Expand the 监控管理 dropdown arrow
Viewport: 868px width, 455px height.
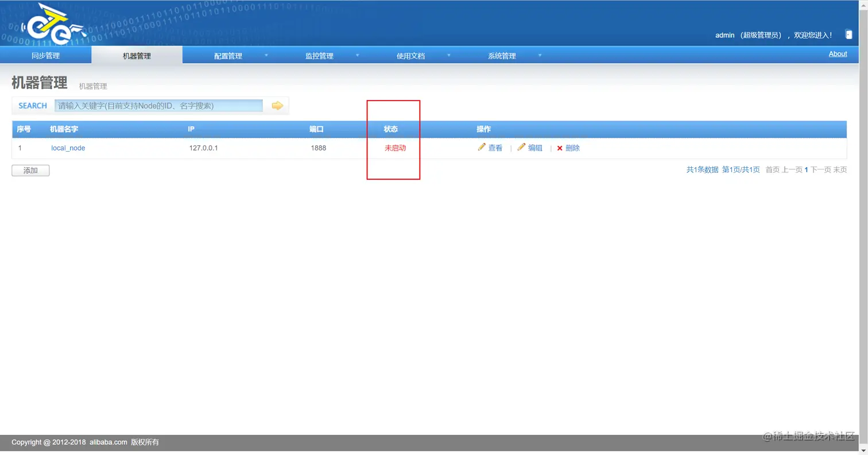tap(358, 56)
